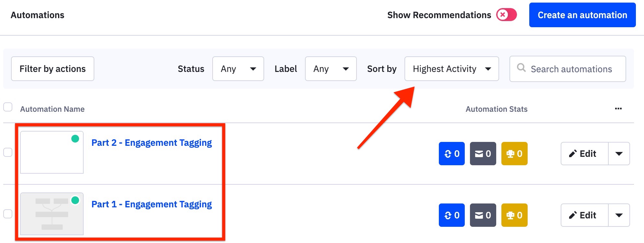Click gray email stat badge for Part 2
Screen dimensions: 644x243
point(483,154)
